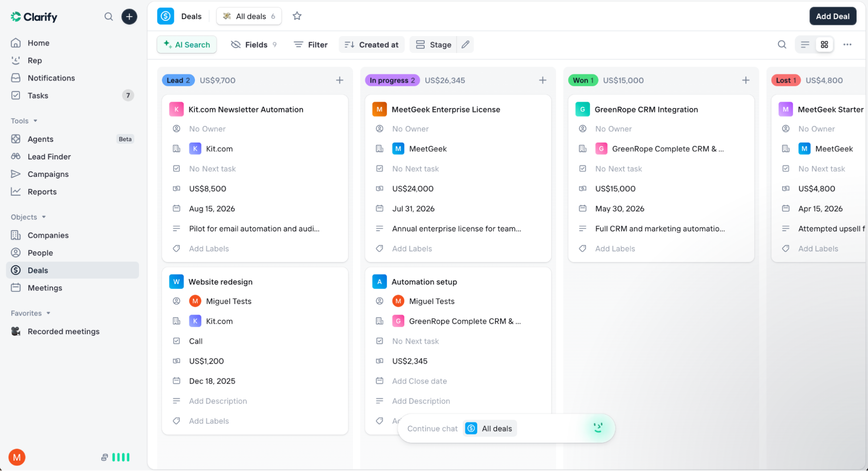Open user avatar M at bottom left
The height and width of the screenshot is (471, 868).
click(17, 457)
